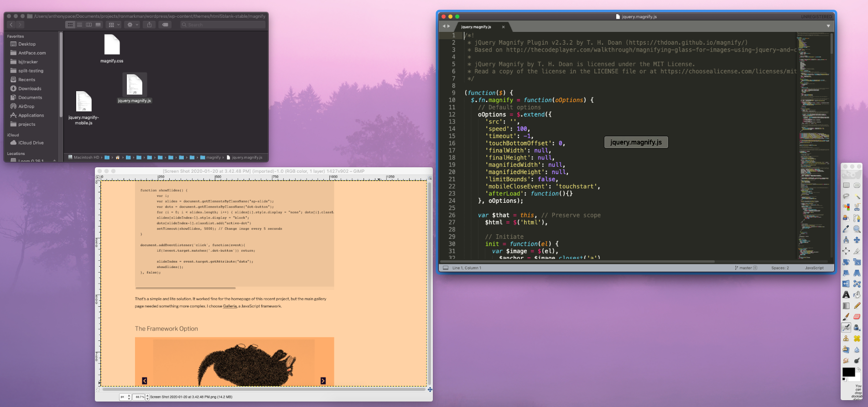This screenshot has width=868, height=407.
Task: Click Macintosh HD in Finder path bar
Action: pyautogui.click(x=84, y=157)
